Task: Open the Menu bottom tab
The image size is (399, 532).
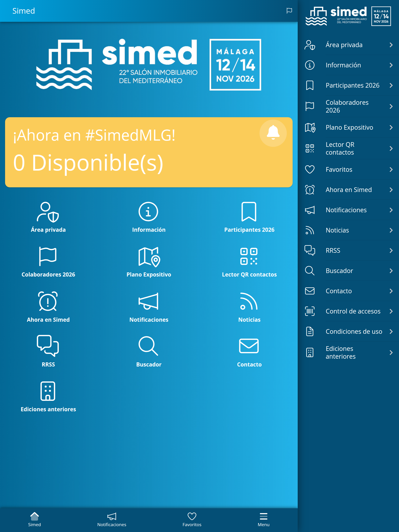Action: tap(264, 520)
